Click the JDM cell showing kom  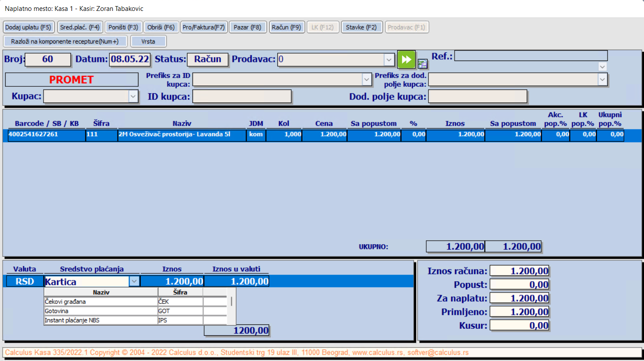click(256, 135)
